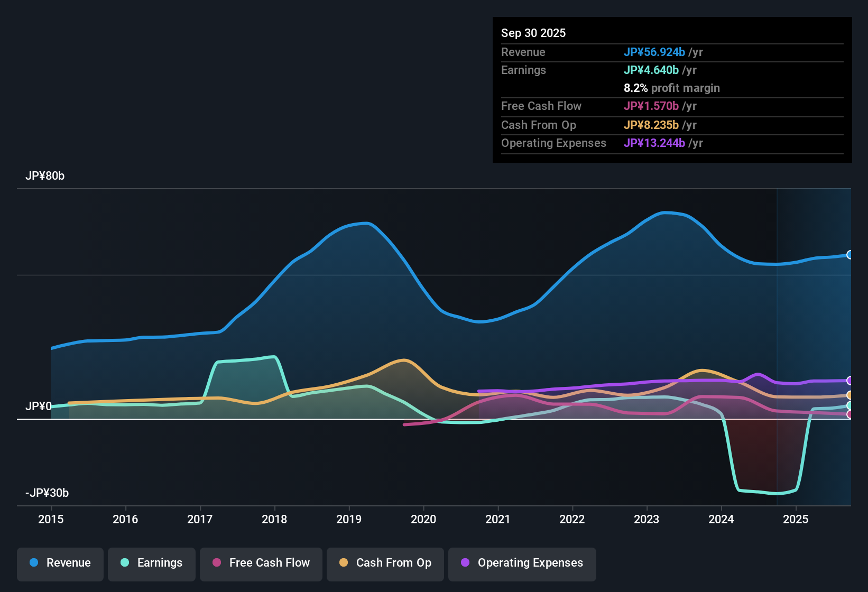
Task: Click the 2025 axis label
Action: [796, 520]
